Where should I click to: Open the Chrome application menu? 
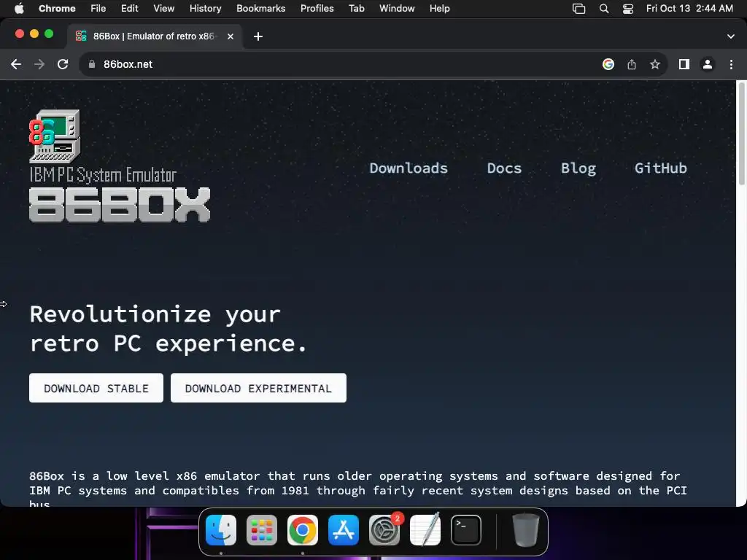pyautogui.click(x=57, y=9)
